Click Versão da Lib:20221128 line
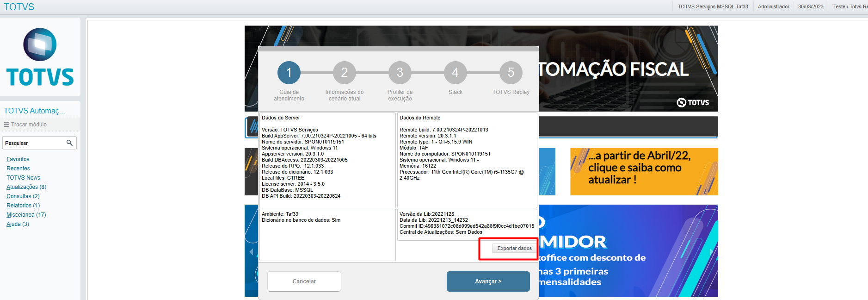This screenshot has height=300, width=868. (427, 214)
